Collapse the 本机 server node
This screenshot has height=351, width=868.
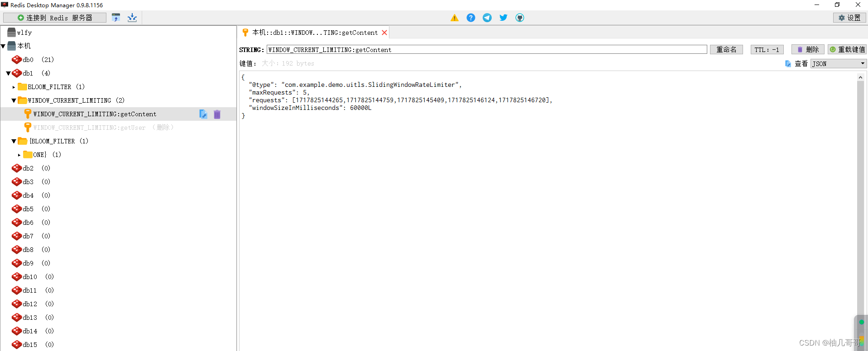tap(3, 46)
